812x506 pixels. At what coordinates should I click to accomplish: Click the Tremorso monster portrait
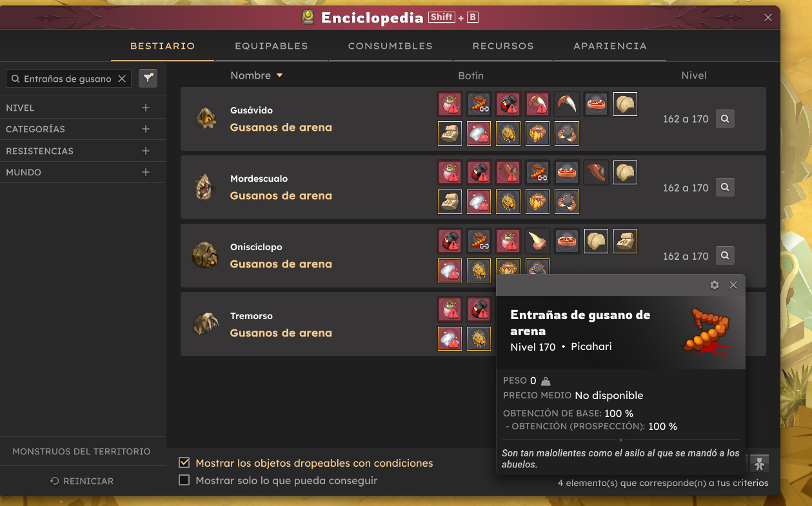[x=206, y=324]
